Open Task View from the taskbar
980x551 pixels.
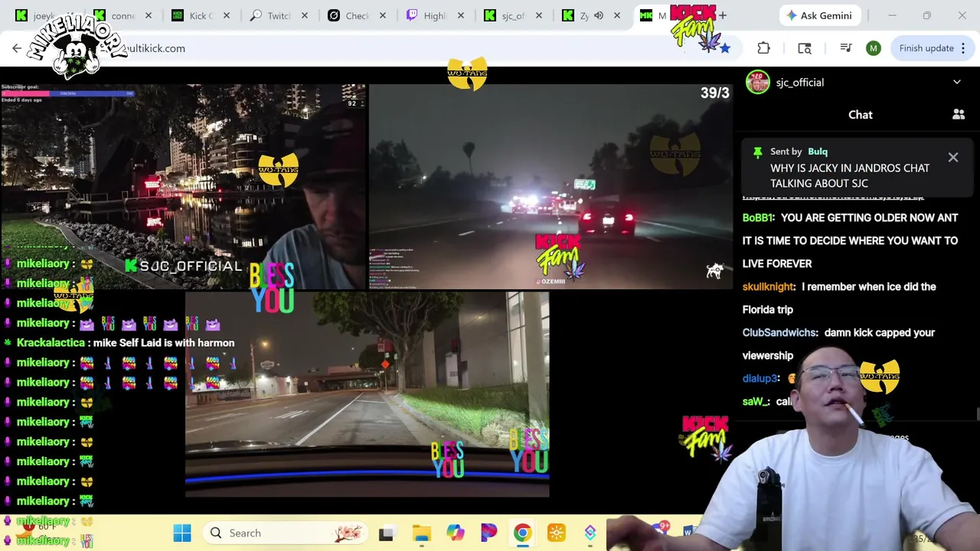[387, 533]
